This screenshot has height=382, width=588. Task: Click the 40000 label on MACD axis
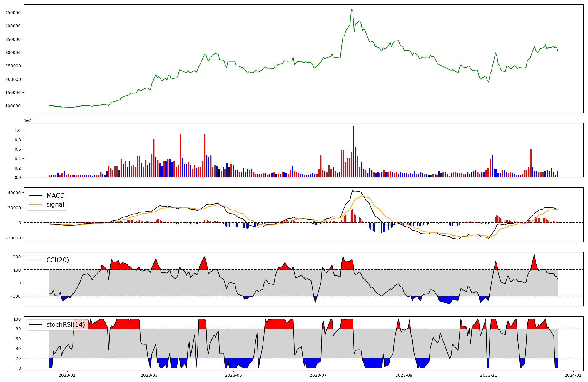point(15,193)
